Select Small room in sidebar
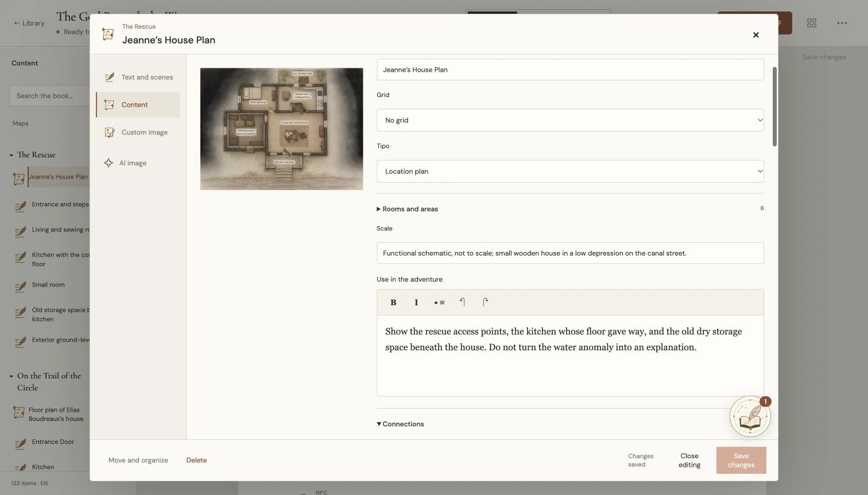 click(48, 285)
